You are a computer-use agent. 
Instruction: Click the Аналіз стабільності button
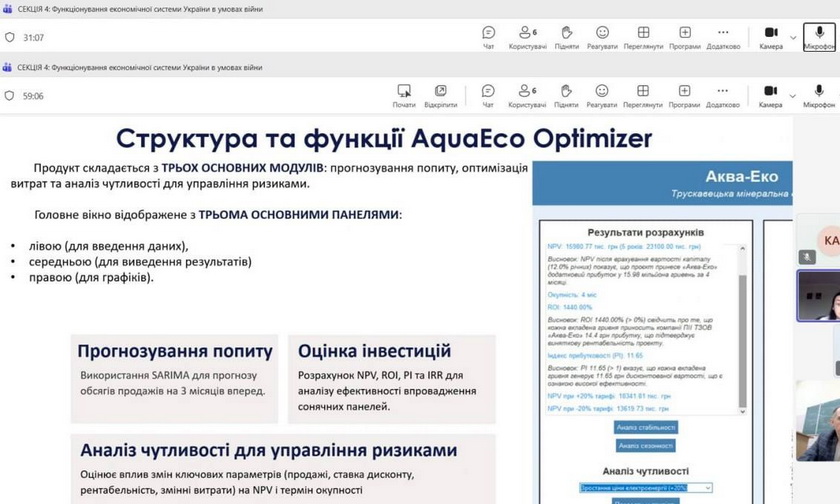645,427
